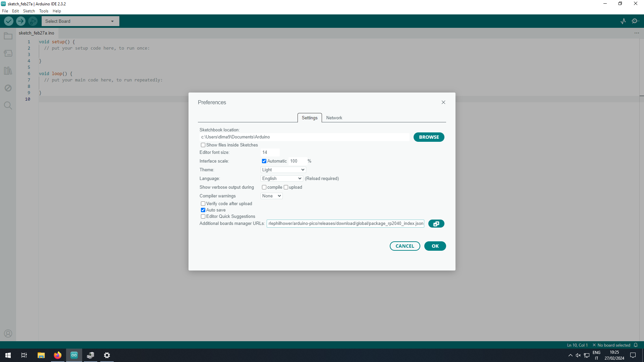
Task: Click the editor tab three-dots menu
Action: click(x=637, y=33)
